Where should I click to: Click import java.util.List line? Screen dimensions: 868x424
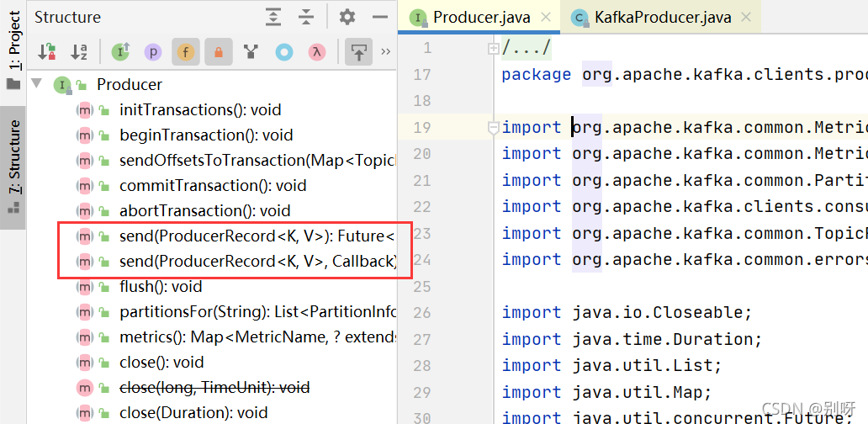click(x=611, y=365)
